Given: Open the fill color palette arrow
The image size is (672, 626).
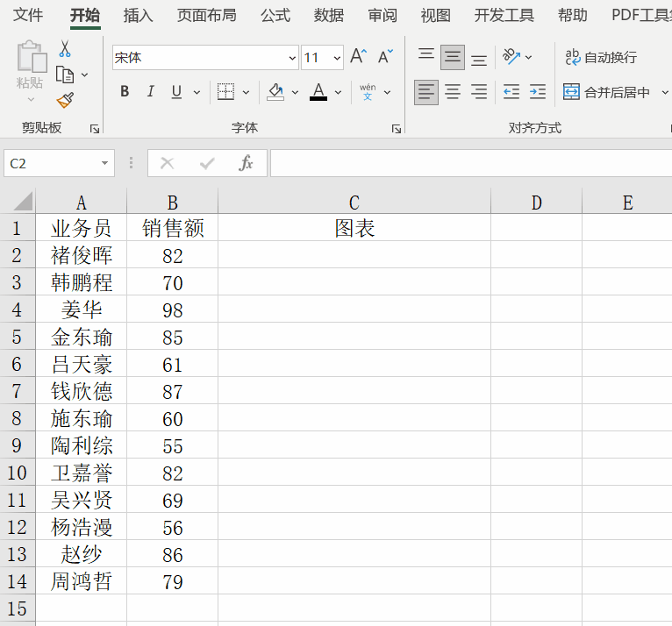Looking at the screenshot, I should click(x=295, y=92).
